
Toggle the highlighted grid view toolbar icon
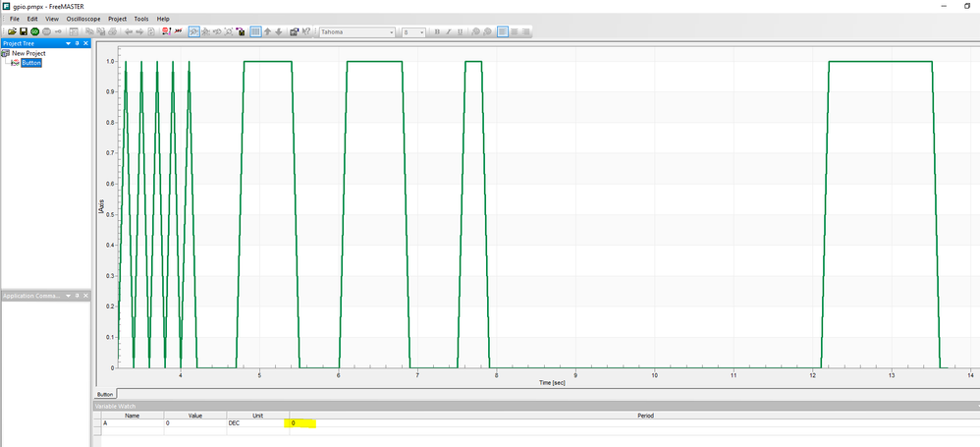pyautogui.click(x=255, y=31)
